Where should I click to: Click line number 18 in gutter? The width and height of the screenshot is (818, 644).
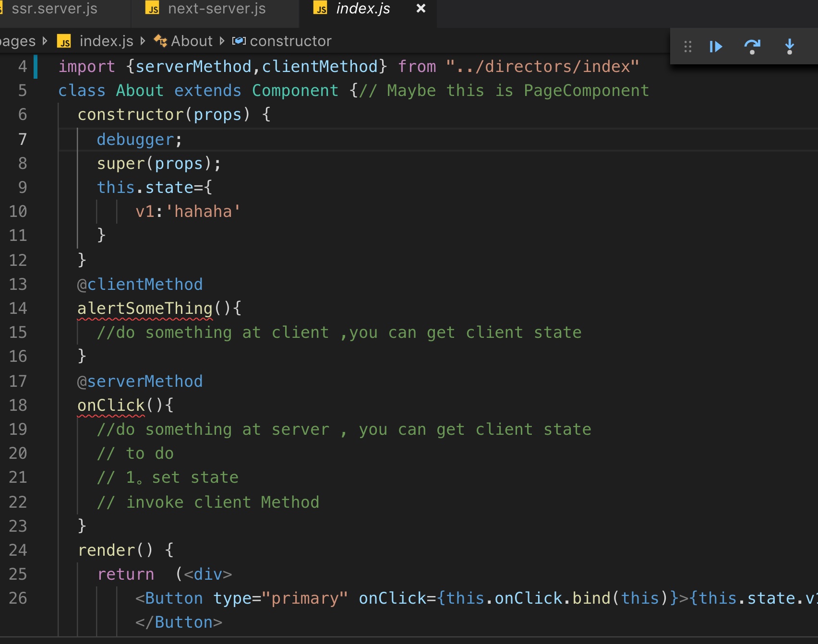click(18, 405)
